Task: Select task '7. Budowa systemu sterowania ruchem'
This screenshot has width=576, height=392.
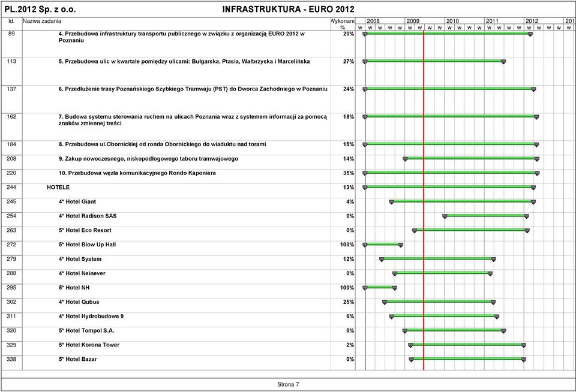Action: point(193,120)
